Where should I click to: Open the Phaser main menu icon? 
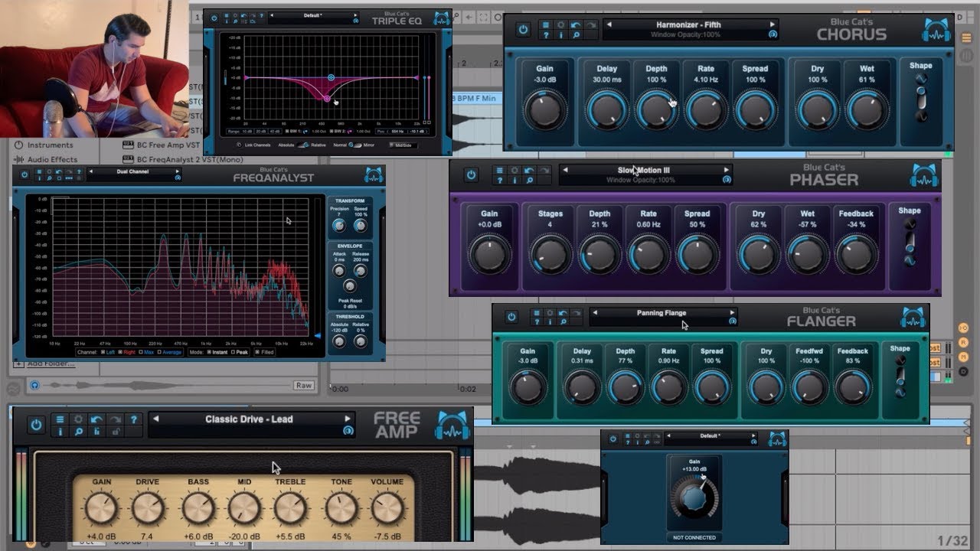click(499, 171)
